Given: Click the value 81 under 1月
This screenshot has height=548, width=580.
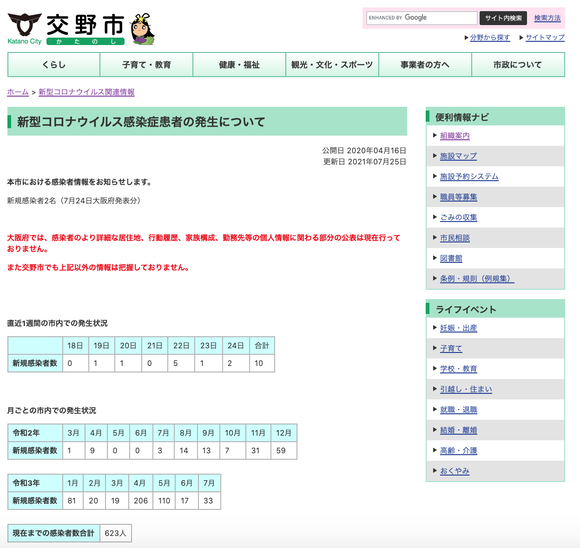Looking at the screenshot, I should [73, 501].
